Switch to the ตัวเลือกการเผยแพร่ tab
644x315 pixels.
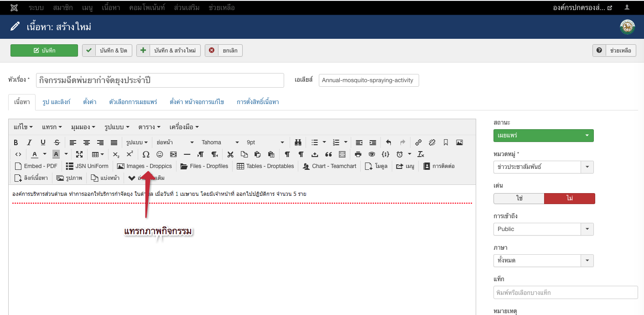133,102
